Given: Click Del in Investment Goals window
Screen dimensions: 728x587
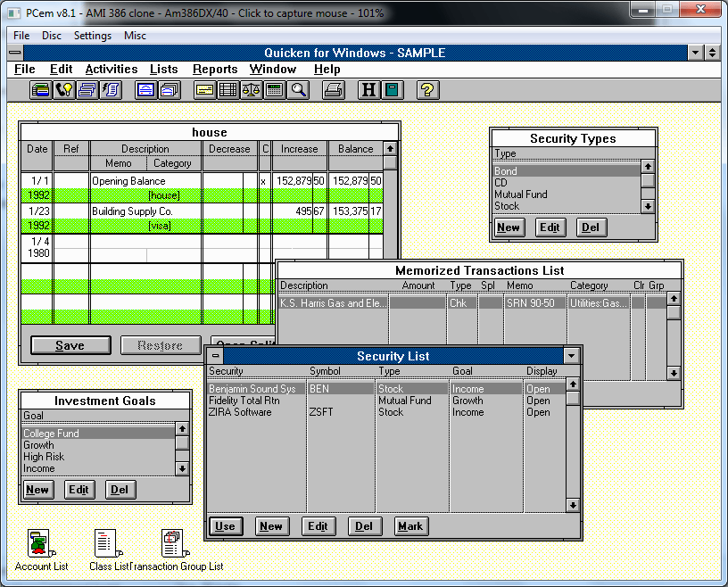Looking at the screenshot, I should 120,490.
